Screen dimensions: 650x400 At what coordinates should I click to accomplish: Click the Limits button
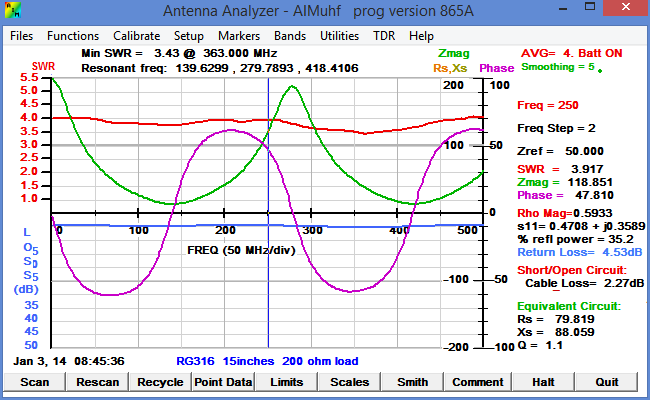286,381
